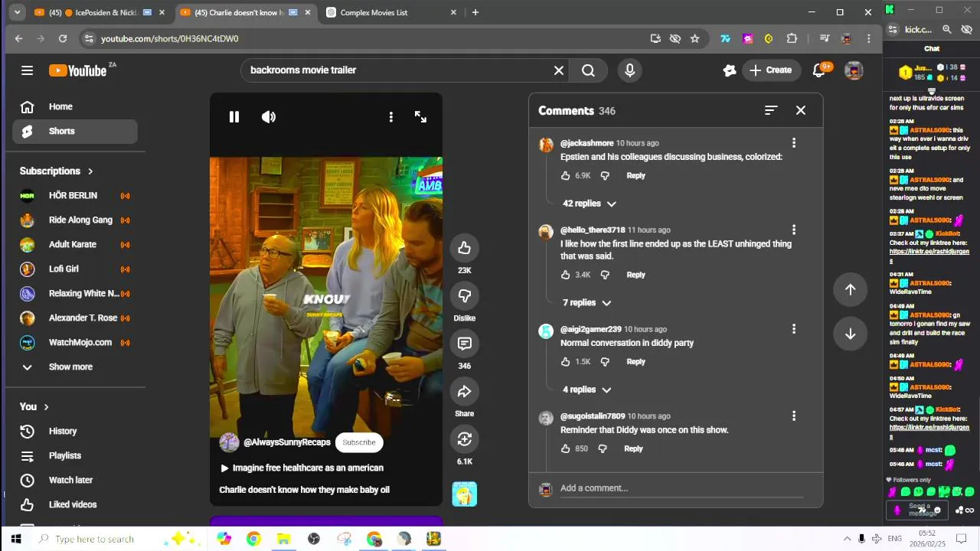Share this Short
The image size is (980, 551).
pos(464,391)
